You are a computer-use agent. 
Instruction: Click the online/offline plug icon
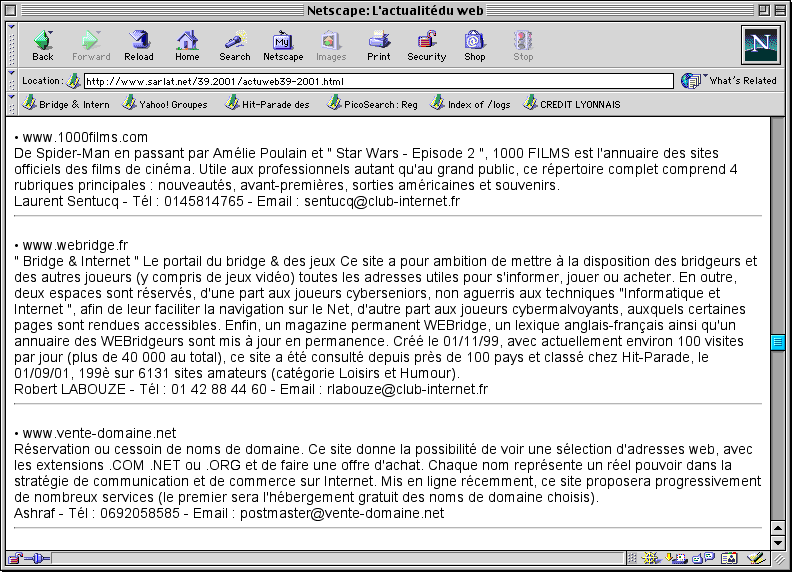(x=37, y=558)
